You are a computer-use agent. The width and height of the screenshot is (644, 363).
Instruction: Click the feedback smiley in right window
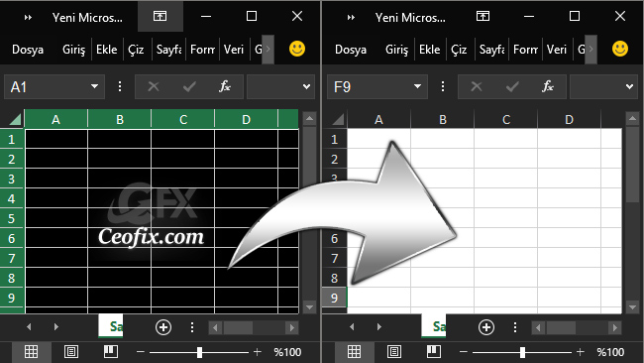tap(620, 49)
